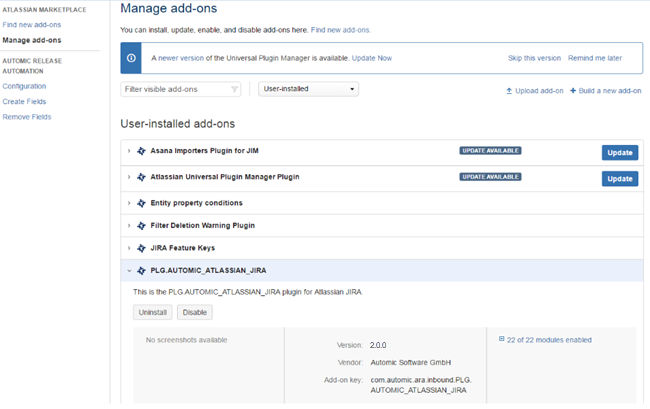Expand the Filter Deletion Warning Plugin row
Viewport: 650px width, 409px height.
129,225
